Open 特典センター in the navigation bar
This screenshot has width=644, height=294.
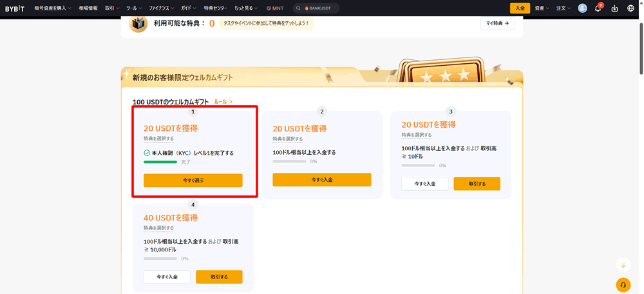[216, 8]
